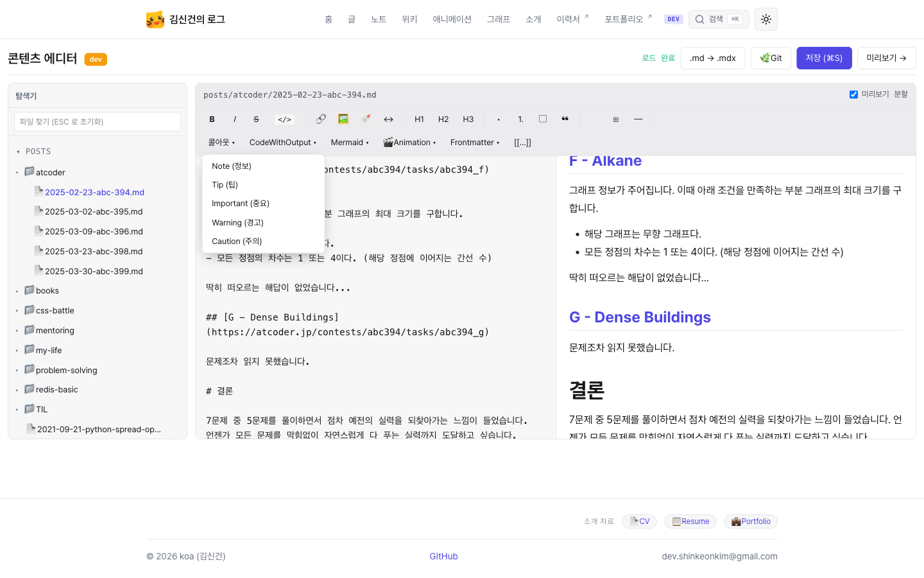Click the pin icon in toolbar
924x578 pixels.
coord(366,119)
